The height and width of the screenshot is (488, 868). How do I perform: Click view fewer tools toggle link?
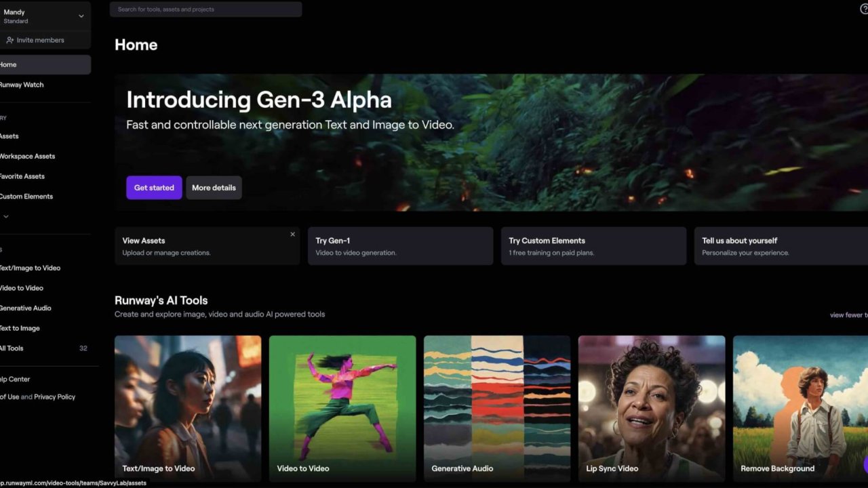[x=848, y=314]
